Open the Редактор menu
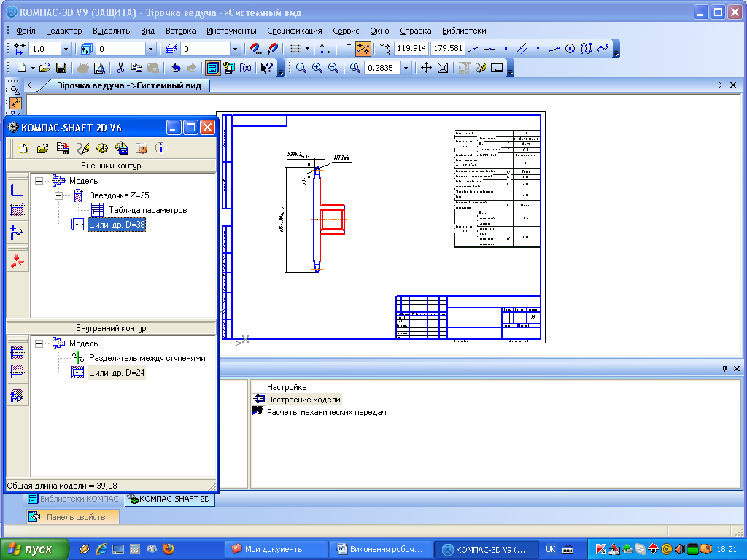The height and width of the screenshot is (560, 747). tap(64, 31)
